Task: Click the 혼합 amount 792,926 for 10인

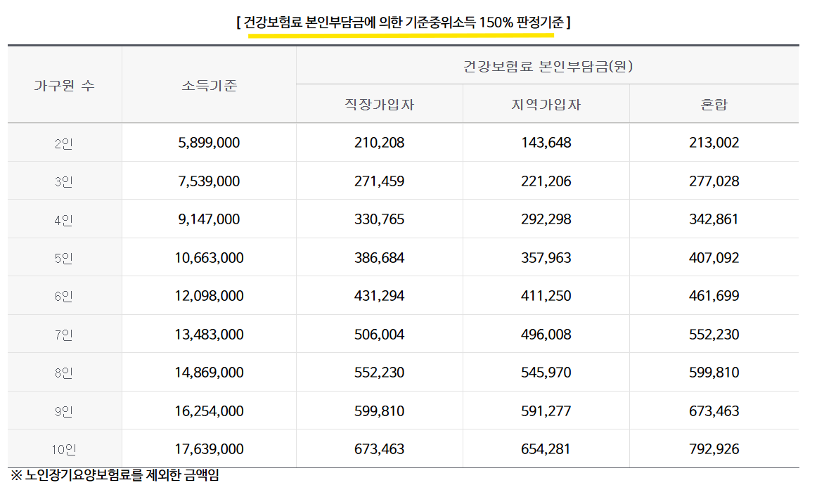Action: click(715, 448)
